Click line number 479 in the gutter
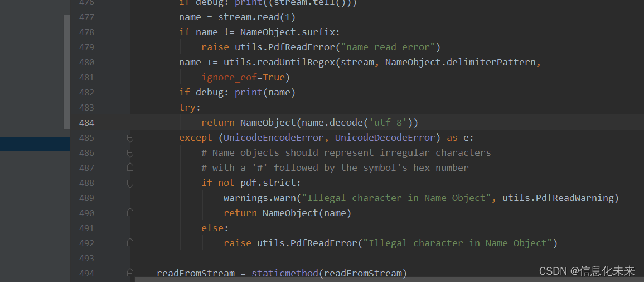 point(86,47)
